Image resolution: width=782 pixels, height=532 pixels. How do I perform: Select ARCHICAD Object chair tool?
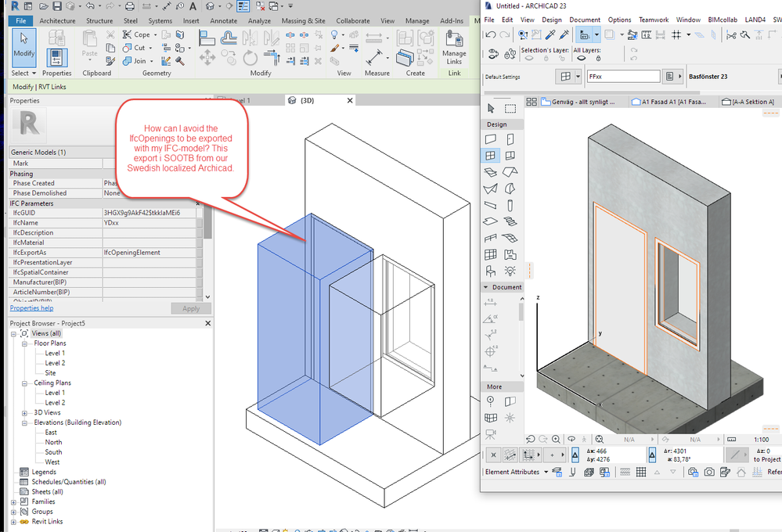coord(491,271)
